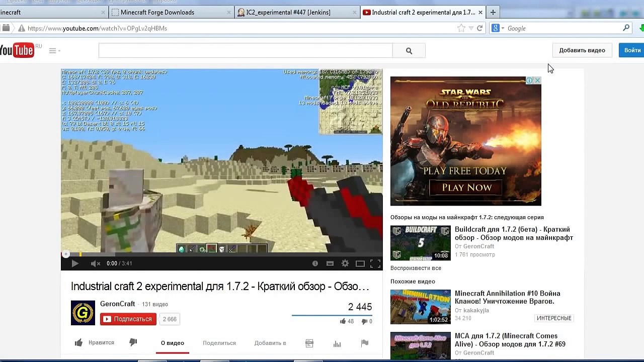This screenshot has width=644, height=362.
Task: Switch to the Minecraft Forge Downloads tab
Action: coord(172,13)
